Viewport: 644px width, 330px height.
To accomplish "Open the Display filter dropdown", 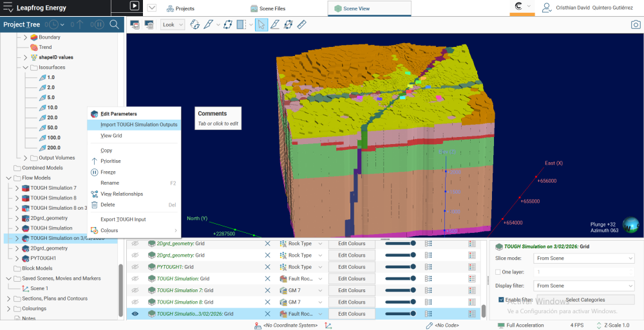I will (x=583, y=286).
